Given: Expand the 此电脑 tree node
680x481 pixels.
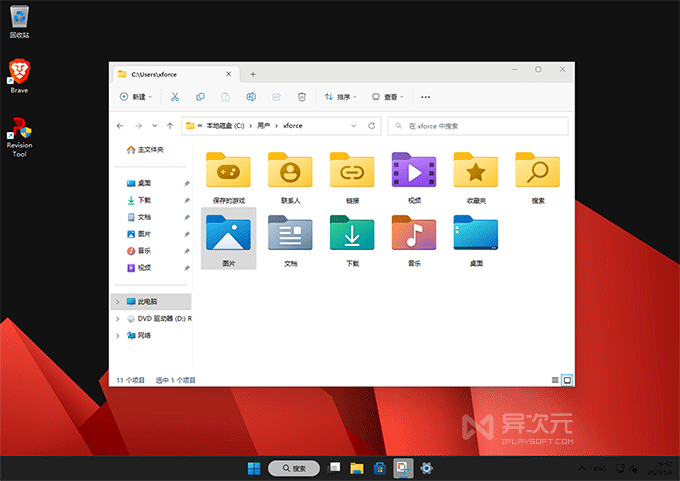Looking at the screenshot, I should click(x=118, y=301).
